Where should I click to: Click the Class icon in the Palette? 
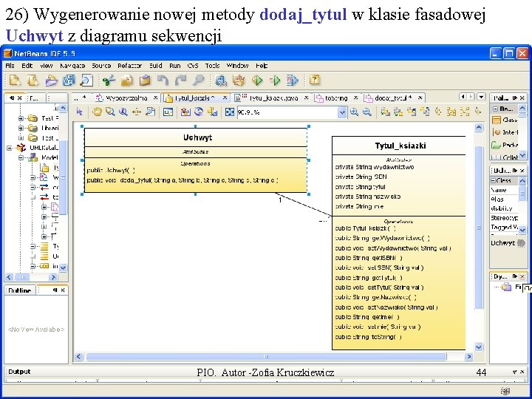pos(497,120)
